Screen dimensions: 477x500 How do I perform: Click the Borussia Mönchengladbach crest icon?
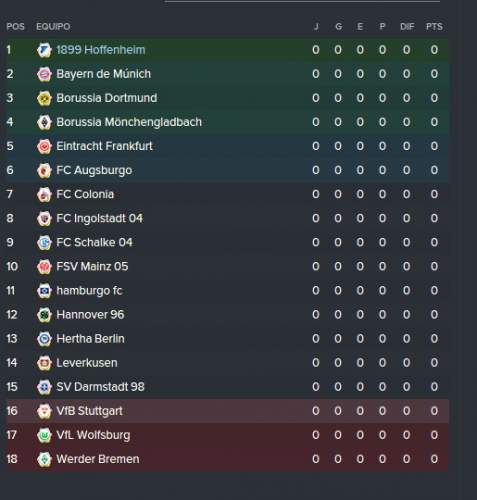tap(44, 122)
